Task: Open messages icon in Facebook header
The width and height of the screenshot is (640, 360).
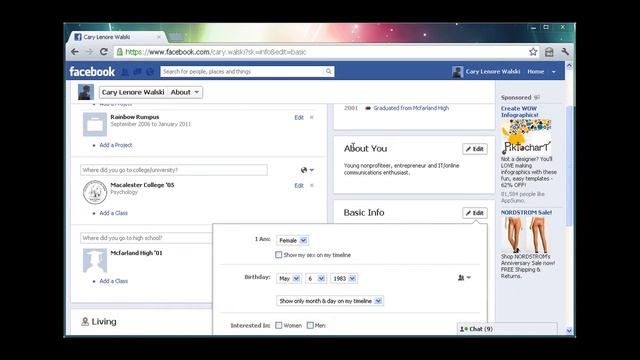Action: 138,72
